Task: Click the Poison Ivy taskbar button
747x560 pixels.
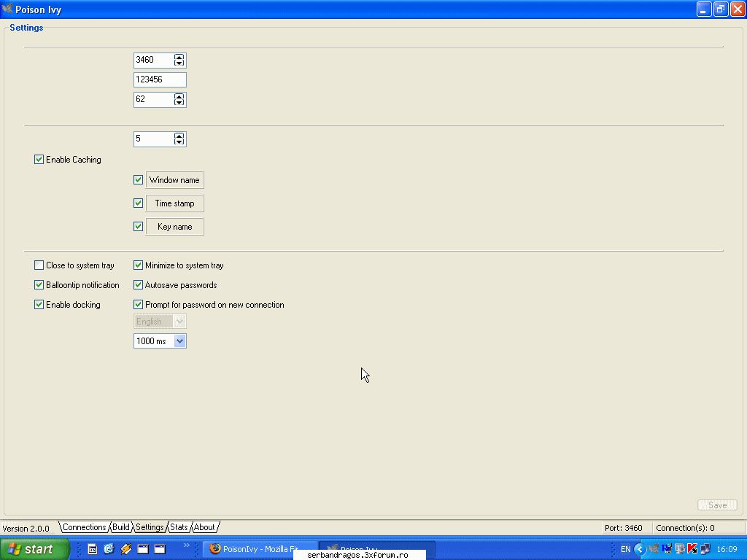Action: (376, 549)
